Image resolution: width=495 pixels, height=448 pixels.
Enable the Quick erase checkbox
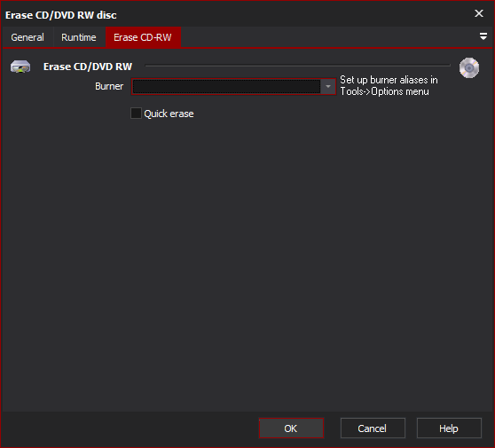point(136,113)
